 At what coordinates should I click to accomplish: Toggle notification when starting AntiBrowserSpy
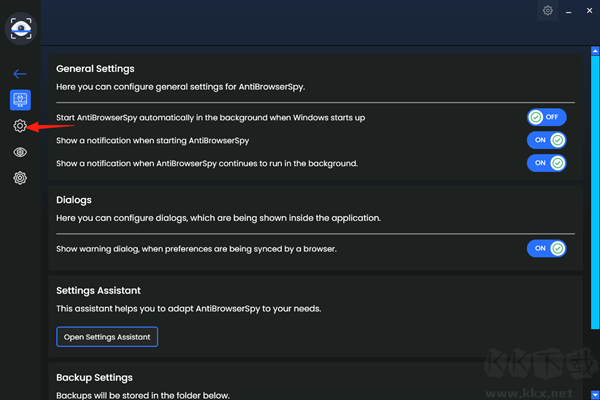(x=547, y=140)
